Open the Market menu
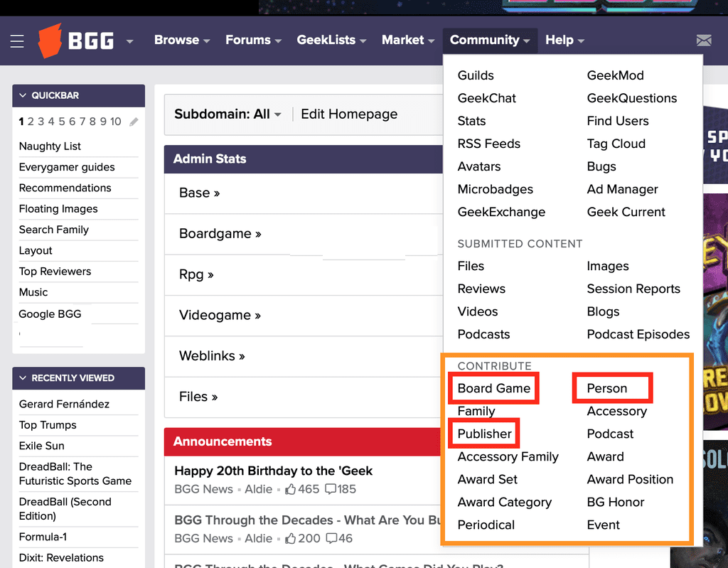 (408, 40)
